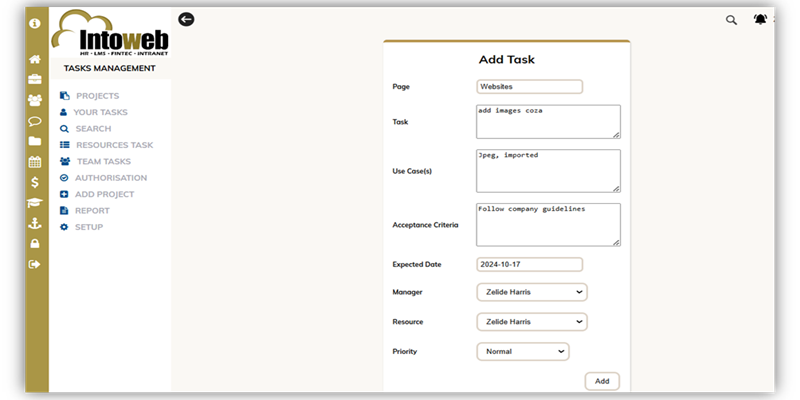This screenshot has height=400, width=800.
Task: Open the Resource dropdown
Action: click(x=531, y=322)
